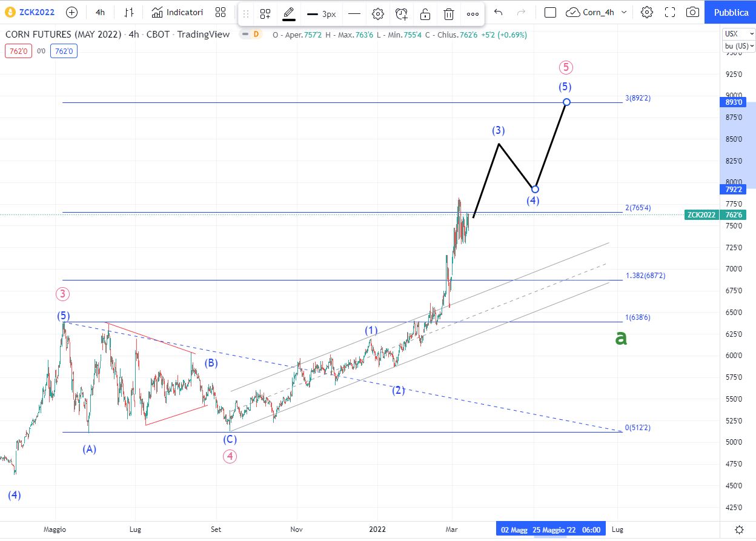Screen dimensions: 756x541
Task: Select the circled pink 3 wave label
Action: (63, 294)
